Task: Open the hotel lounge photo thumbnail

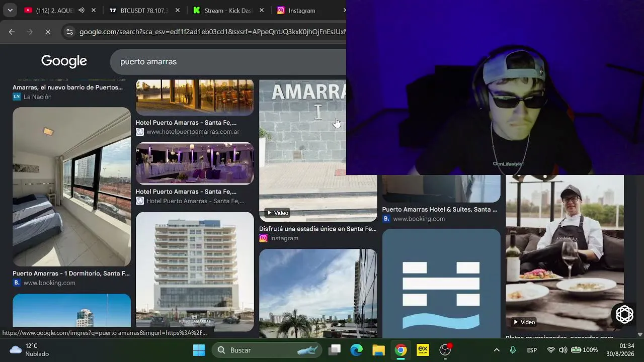Action: pyautogui.click(x=195, y=98)
